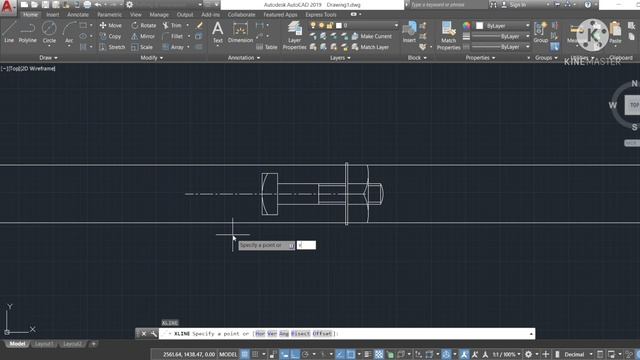
Task: Toggle object snap tracking in status bar
Action: coord(340,354)
